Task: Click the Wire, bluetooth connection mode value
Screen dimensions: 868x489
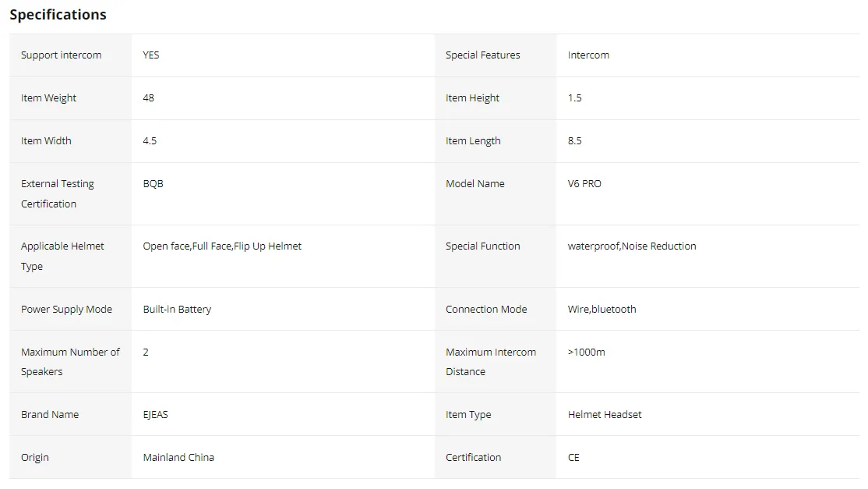Action: pos(602,310)
